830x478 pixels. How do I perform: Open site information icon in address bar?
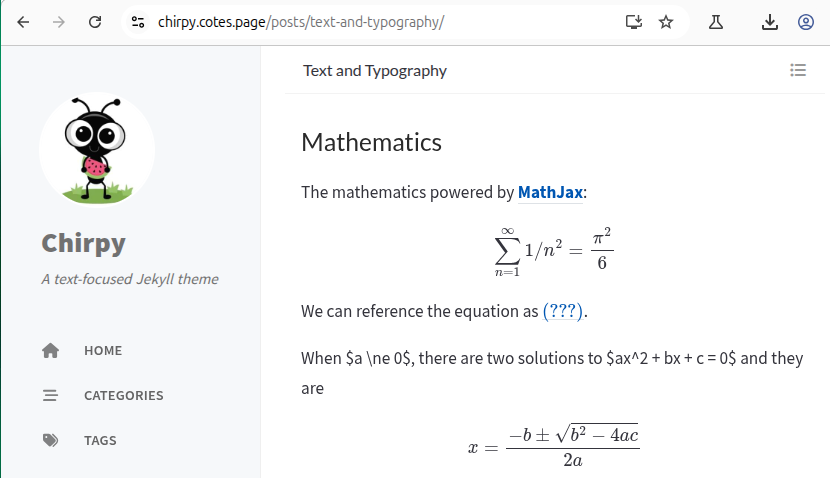[x=138, y=22]
